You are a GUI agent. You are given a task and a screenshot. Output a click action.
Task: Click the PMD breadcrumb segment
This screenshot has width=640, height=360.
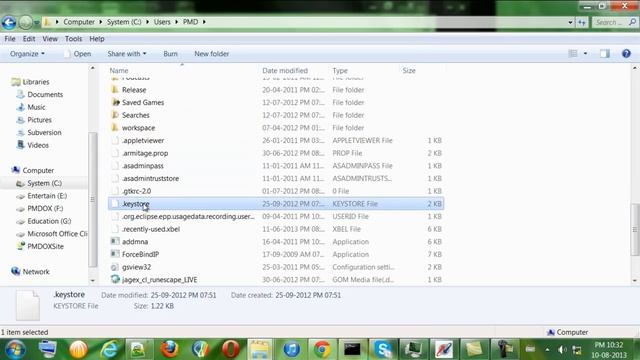pos(190,22)
